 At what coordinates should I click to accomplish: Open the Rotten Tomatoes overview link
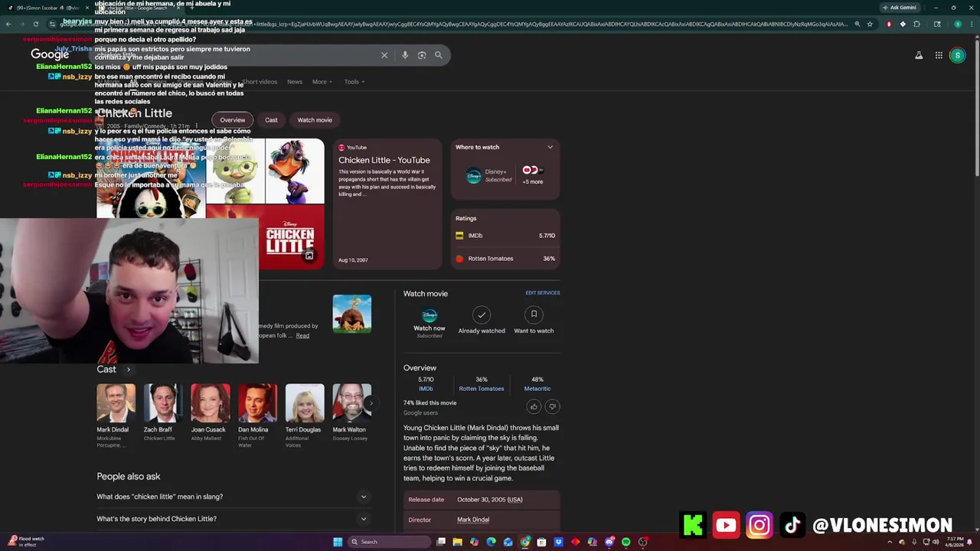tap(482, 389)
